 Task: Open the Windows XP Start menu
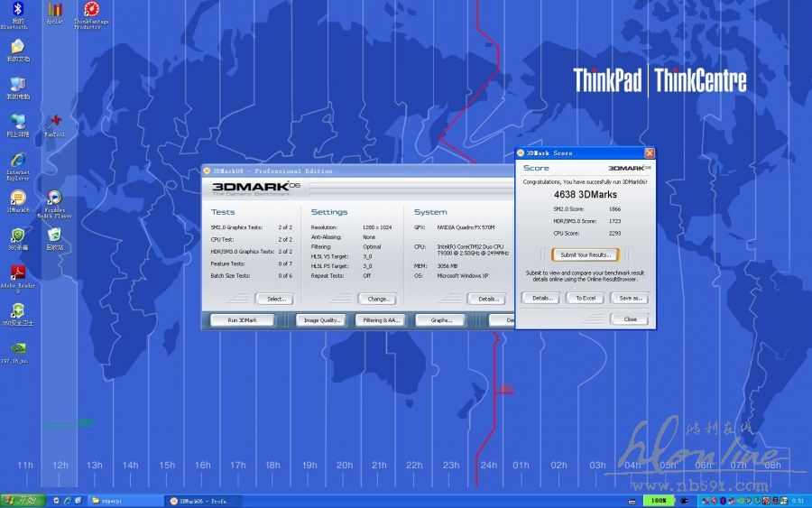click(22, 500)
